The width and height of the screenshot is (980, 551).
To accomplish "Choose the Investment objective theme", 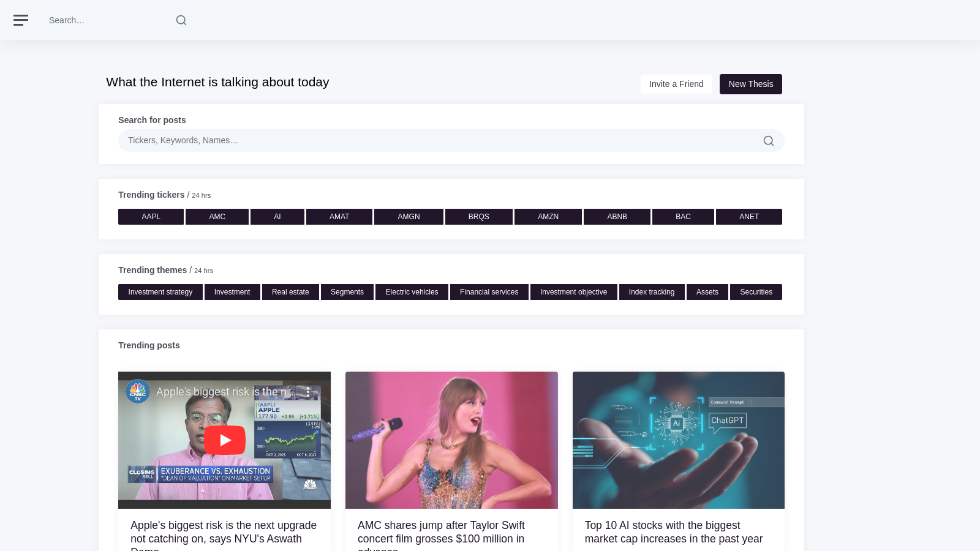I will pos(574,292).
